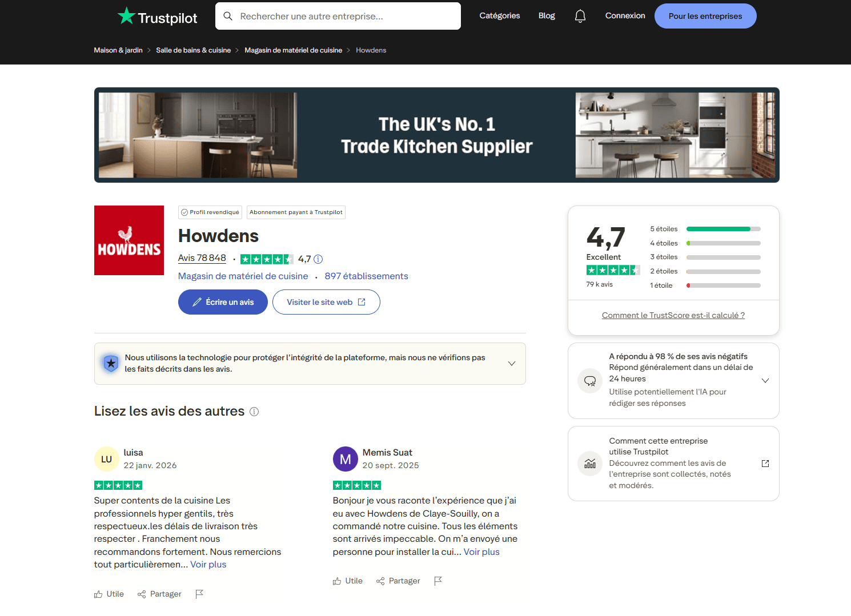
Task: Click external link icon in Comment cette entreprise card
Action: (765, 463)
